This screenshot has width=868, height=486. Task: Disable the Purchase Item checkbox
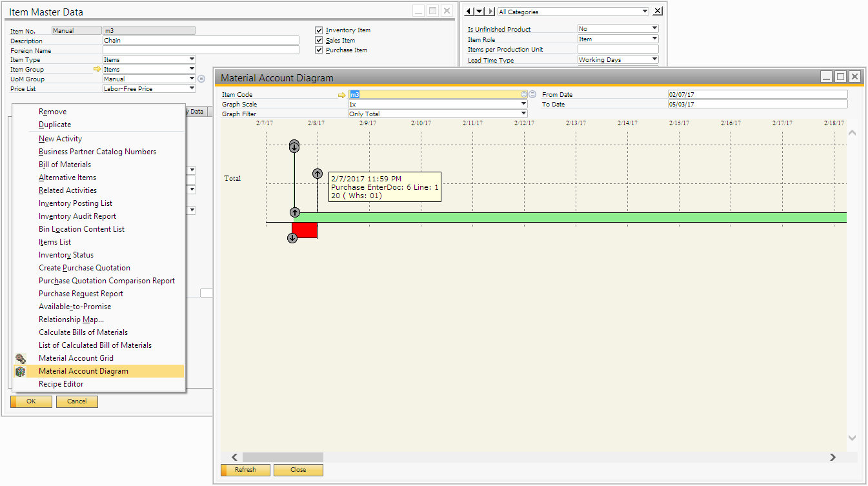pyautogui.click(x=319, y=50)
